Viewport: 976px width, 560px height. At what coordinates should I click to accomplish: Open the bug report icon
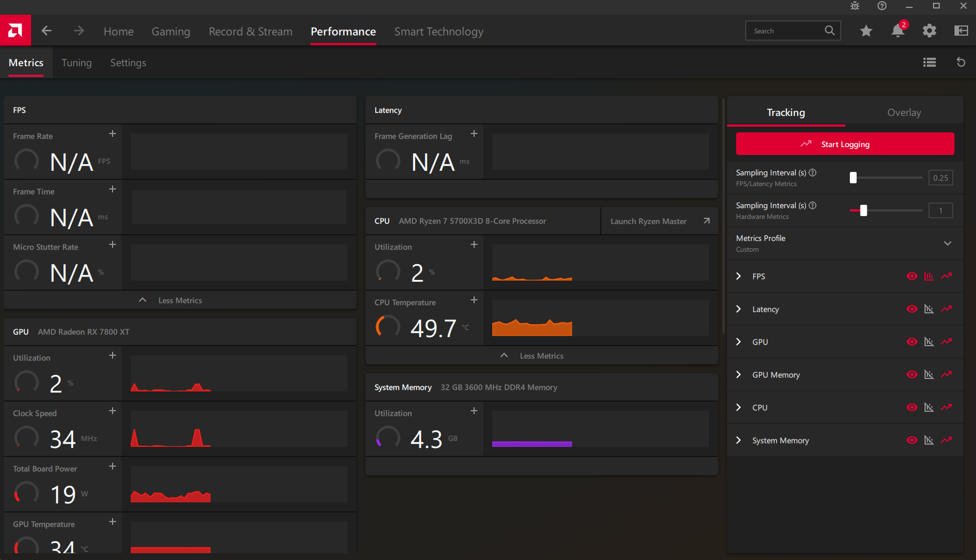[x=855, y=6]
